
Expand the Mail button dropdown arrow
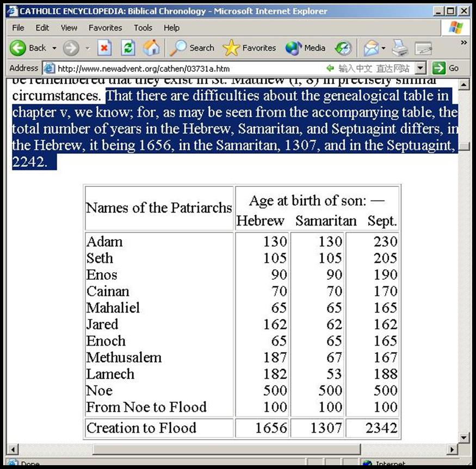[384, 48]
